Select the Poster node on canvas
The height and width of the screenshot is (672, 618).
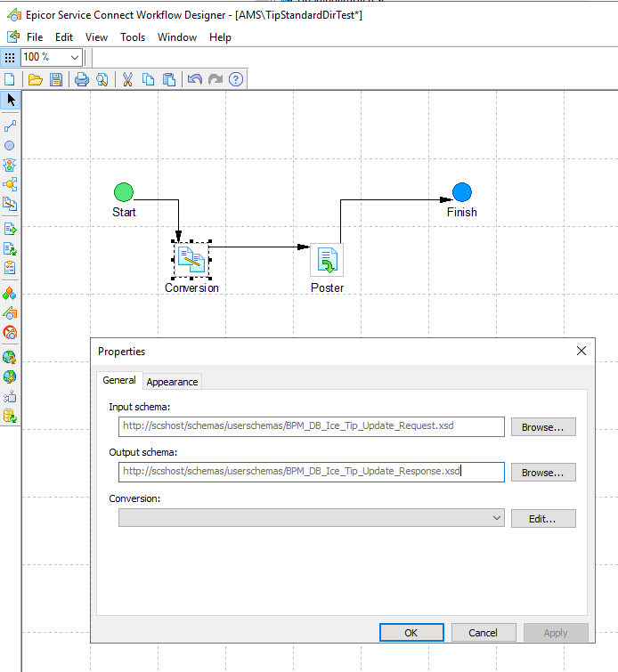327,260
